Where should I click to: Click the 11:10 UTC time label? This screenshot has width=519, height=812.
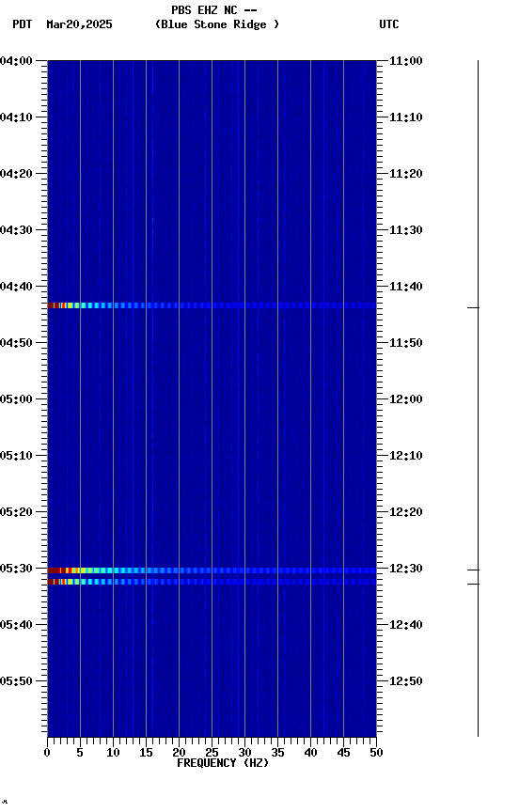(406, 117)
